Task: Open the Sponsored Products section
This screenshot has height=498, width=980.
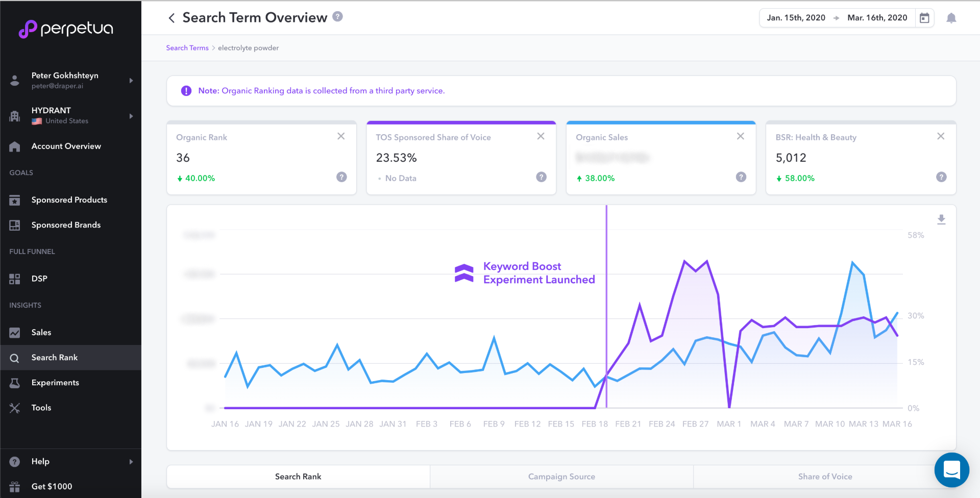Action: tap(69, 200)
